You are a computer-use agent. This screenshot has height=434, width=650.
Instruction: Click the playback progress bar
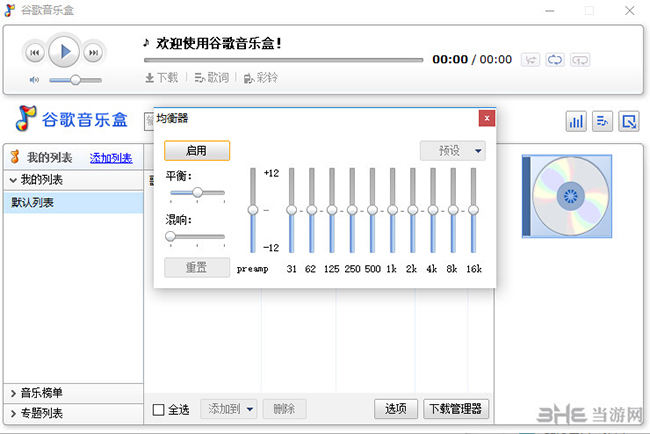point(283,60)
